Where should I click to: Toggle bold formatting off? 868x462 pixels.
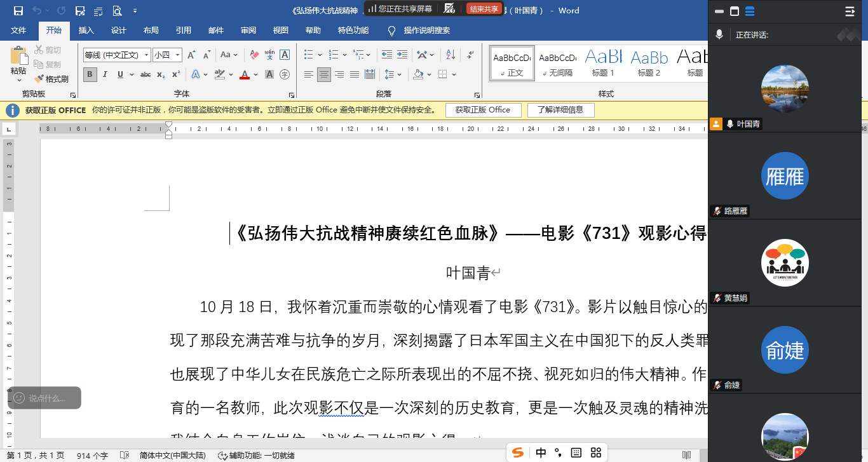tap(90, 74)
